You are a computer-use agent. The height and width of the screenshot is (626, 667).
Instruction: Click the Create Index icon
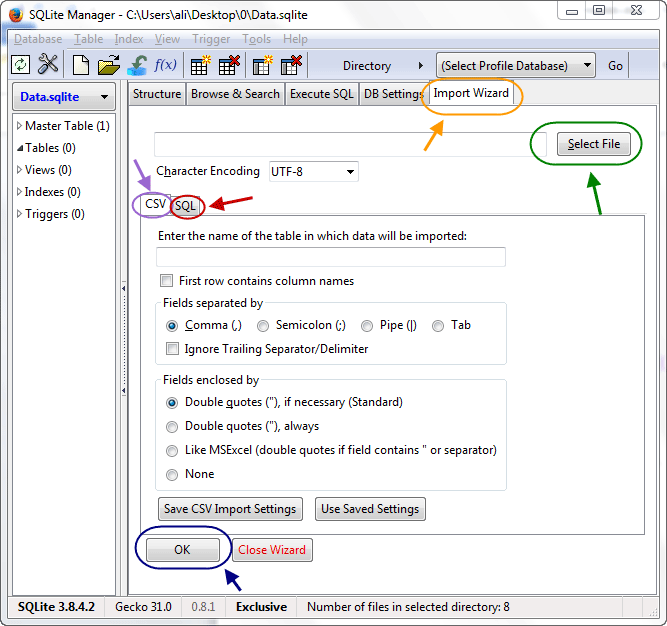(x=263, y=65)
